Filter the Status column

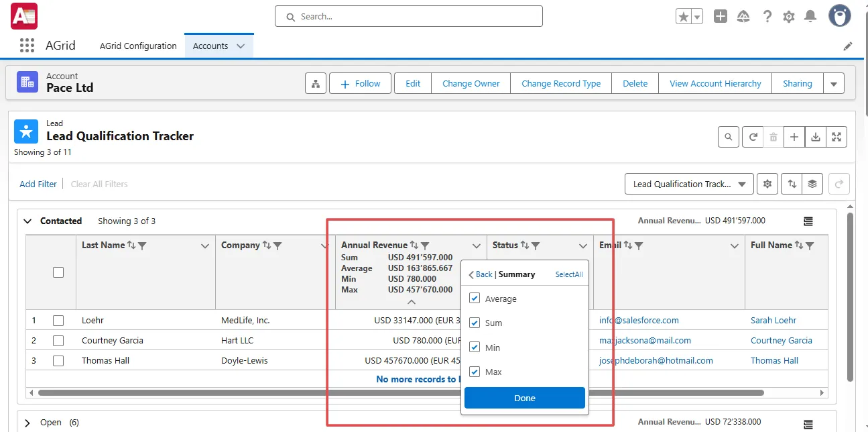click(x=536, y=246)
